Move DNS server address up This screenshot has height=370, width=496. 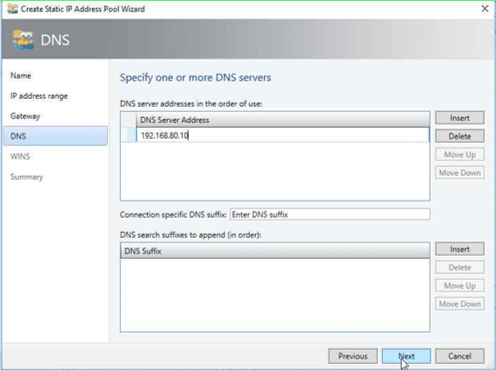click(460, 155)
